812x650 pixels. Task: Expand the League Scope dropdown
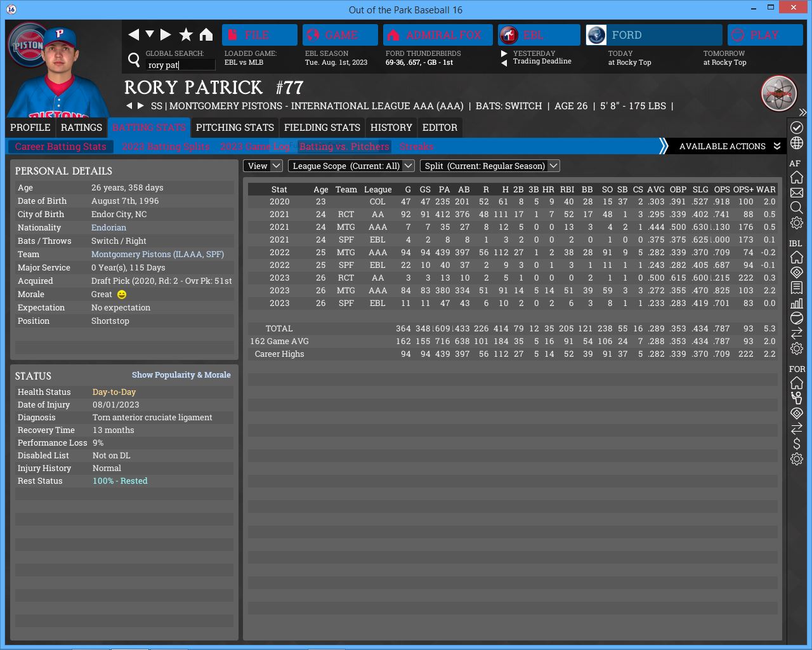pos(351,166)
